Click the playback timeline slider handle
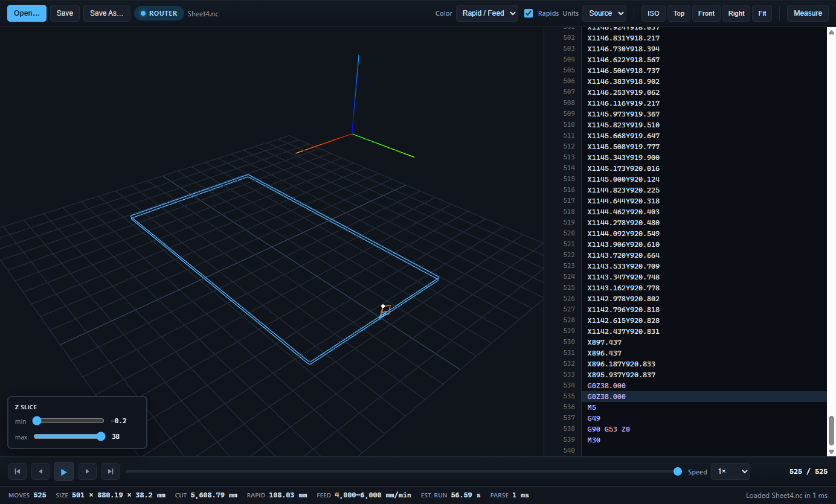The image size is (836, 504). 678,471
